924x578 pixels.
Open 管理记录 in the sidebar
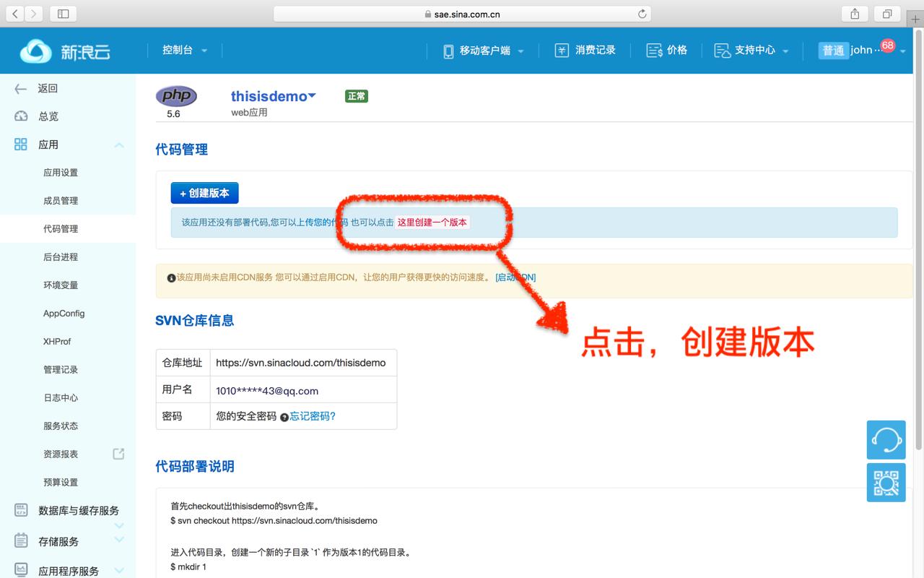pos(61,370)
